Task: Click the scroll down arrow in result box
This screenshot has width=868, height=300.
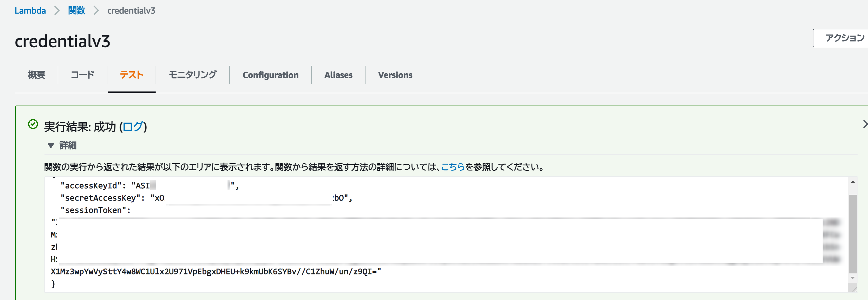Action: 852,278
